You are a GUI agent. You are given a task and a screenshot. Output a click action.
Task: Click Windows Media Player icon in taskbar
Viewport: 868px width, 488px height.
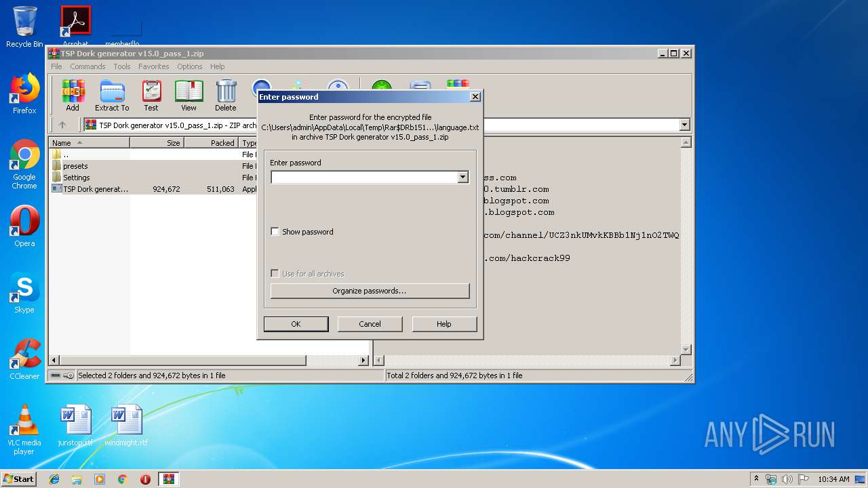tap(100, 479)
